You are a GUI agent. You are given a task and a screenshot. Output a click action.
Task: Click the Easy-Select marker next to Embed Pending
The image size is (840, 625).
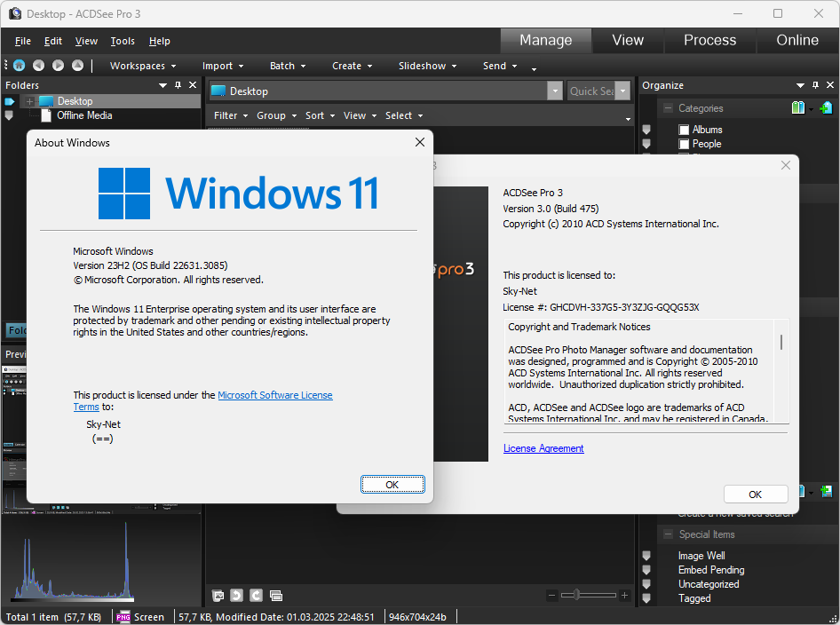tap(646, 570)
